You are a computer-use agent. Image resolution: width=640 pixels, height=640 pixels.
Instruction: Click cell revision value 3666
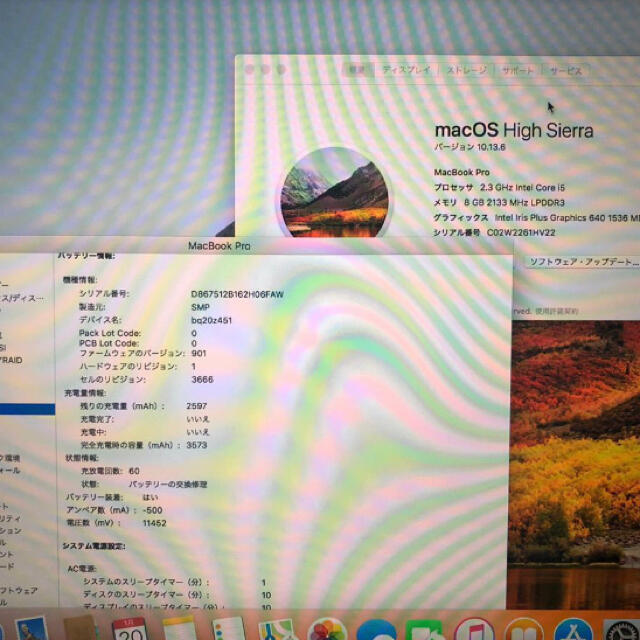pyautogui.click(x=202, y=380)
